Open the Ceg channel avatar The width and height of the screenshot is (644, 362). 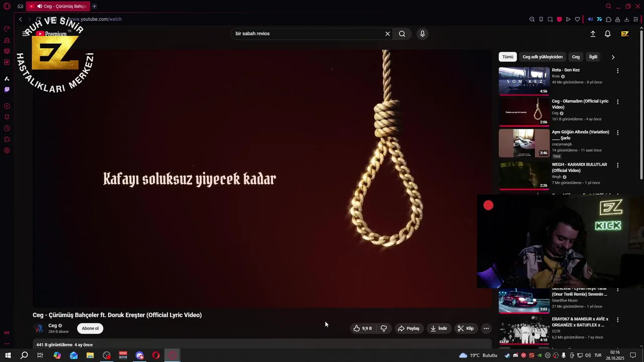38,328
